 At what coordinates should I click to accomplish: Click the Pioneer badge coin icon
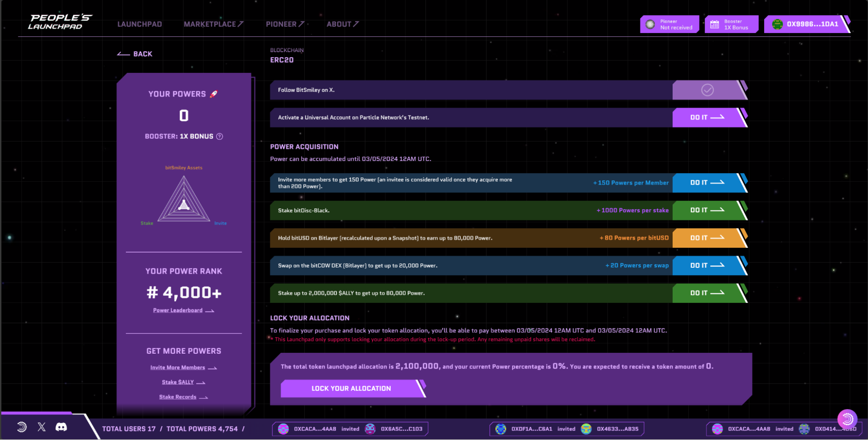click(x=650, y=24)
